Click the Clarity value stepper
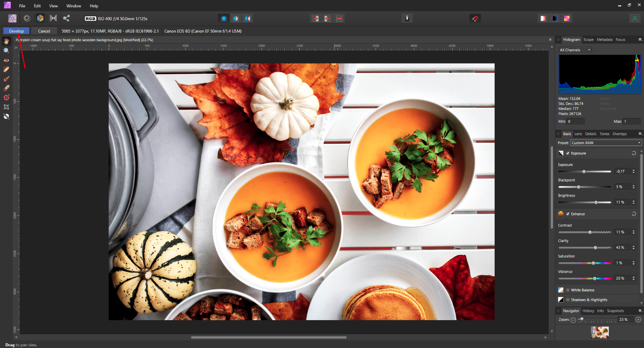 [634, 248]
